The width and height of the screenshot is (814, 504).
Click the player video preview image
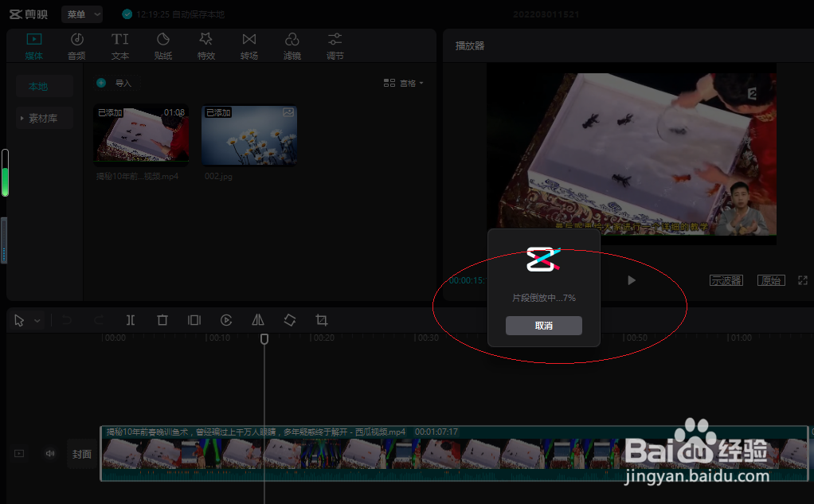tap(632, 154)
